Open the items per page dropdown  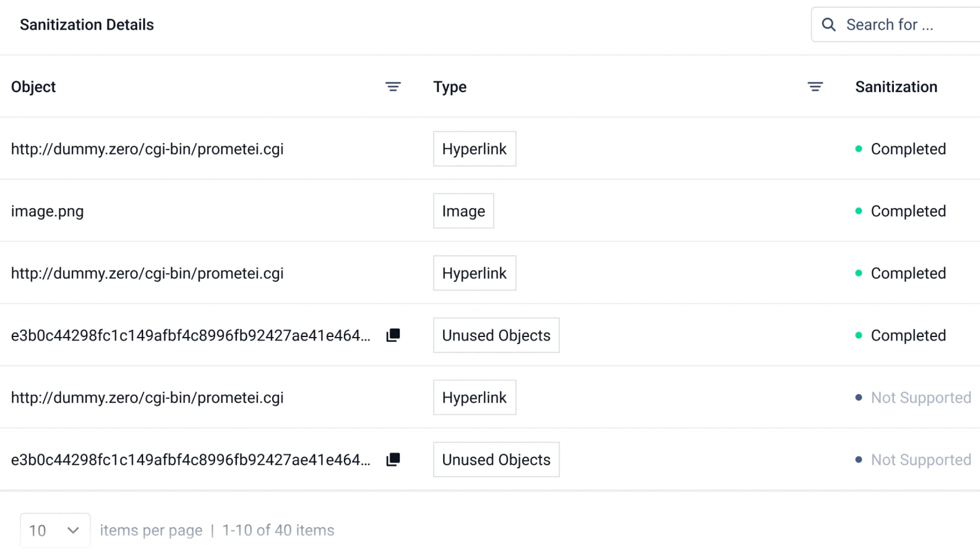[55, 530]
